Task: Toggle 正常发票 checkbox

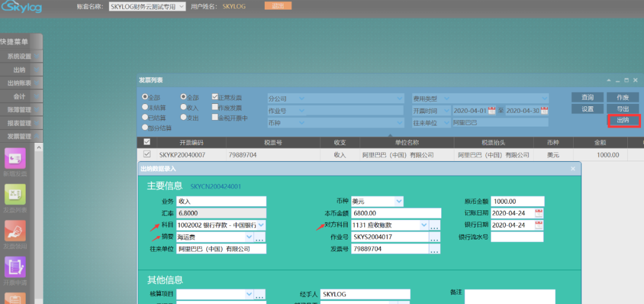Action: pos(215,97)
